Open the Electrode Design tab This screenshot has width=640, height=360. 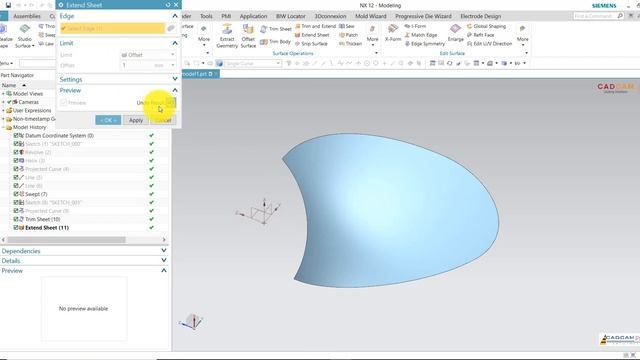480,16
